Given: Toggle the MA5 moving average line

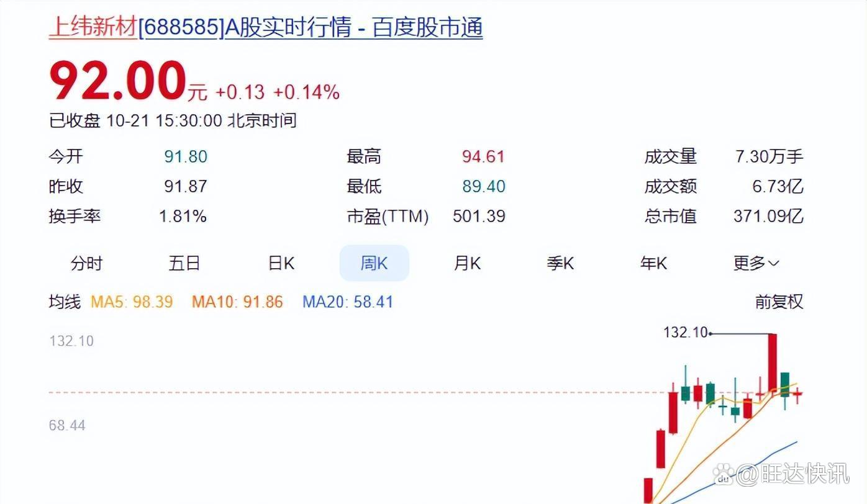Looking at the screenshot, I should (132, 302).
